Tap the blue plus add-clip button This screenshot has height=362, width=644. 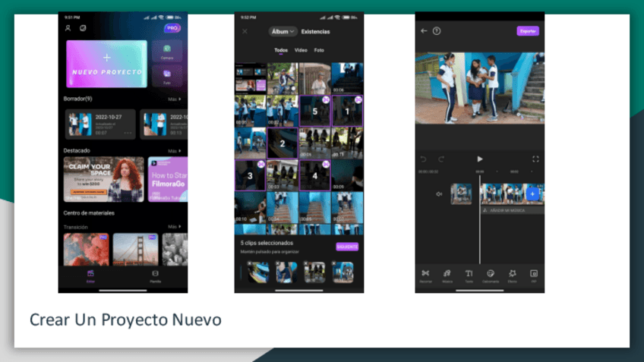click(532, 194)
